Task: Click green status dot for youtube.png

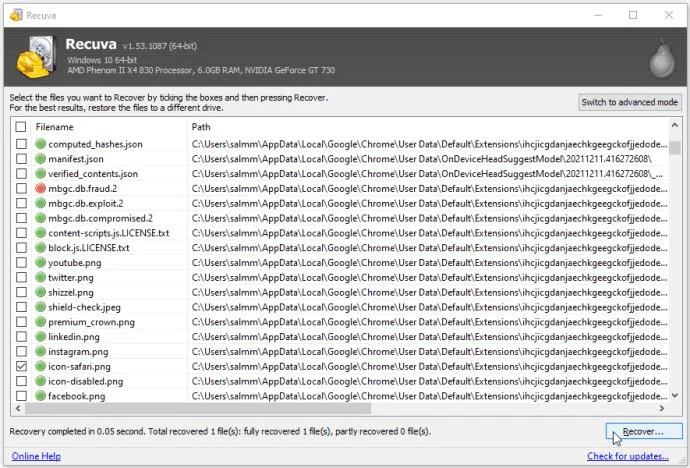Action: [40, 263]
